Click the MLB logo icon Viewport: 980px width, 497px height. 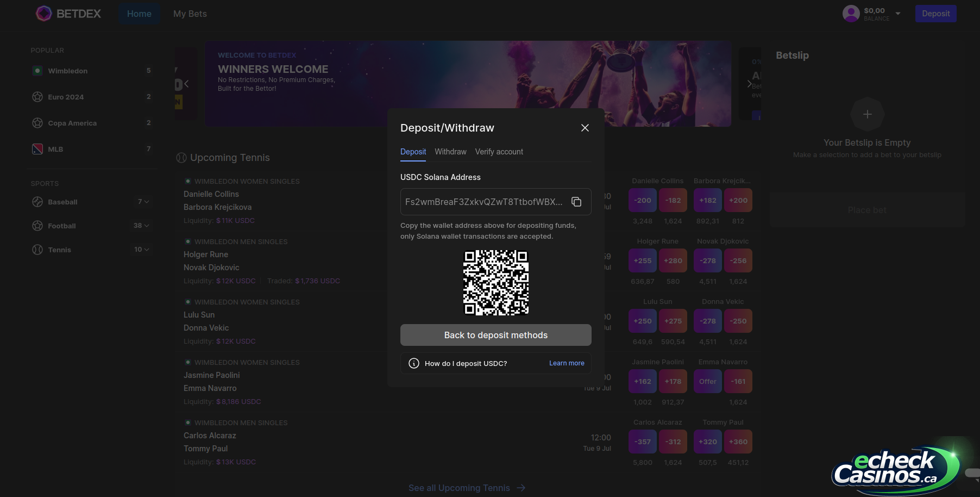pyautogui.click(x=37, y=149)
